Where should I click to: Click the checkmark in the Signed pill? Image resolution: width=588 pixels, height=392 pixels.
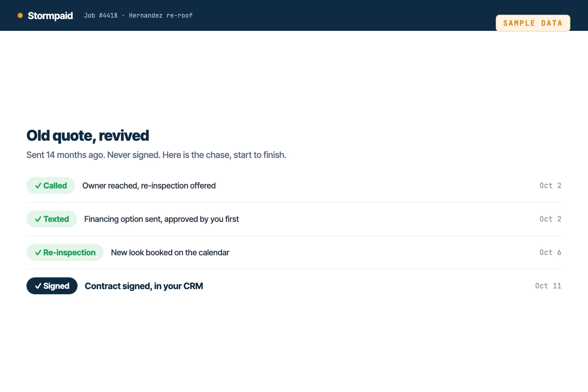point(38,286)
